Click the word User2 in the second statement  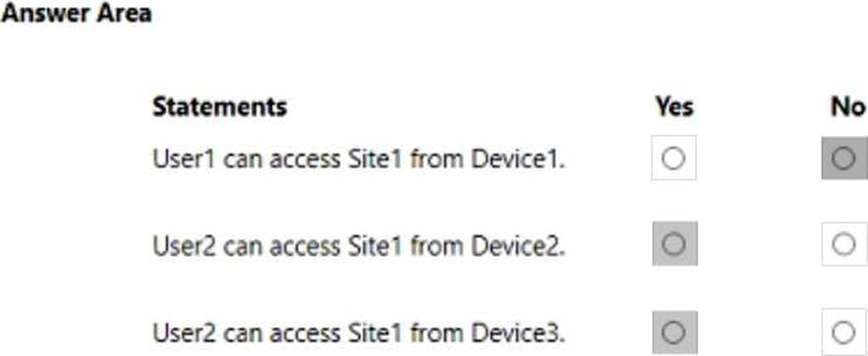point(185,245)
